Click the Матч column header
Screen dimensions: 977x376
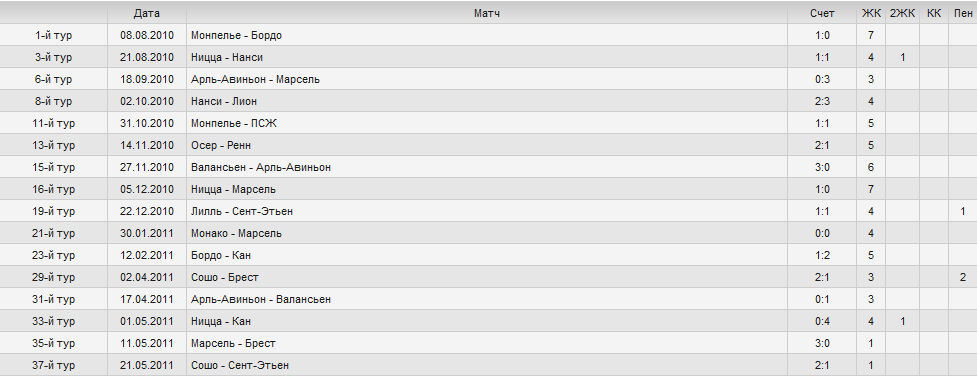(487, 13)
